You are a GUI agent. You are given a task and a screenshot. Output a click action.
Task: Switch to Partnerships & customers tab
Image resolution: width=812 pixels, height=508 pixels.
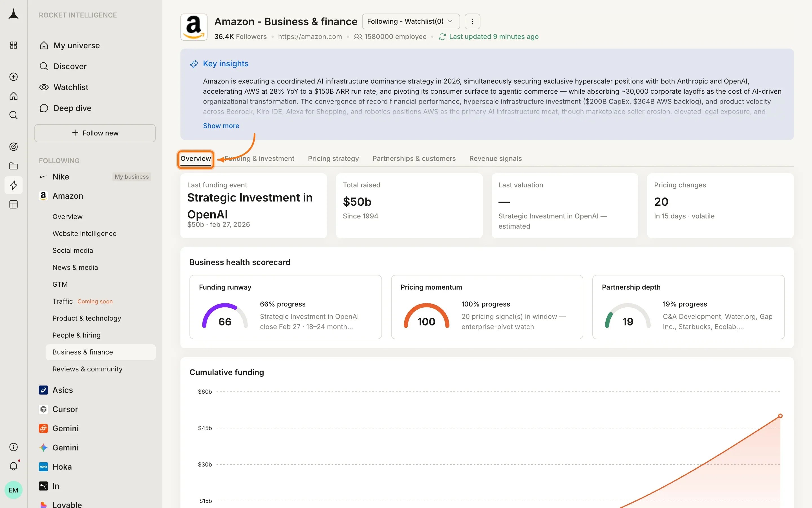(414, 159)
